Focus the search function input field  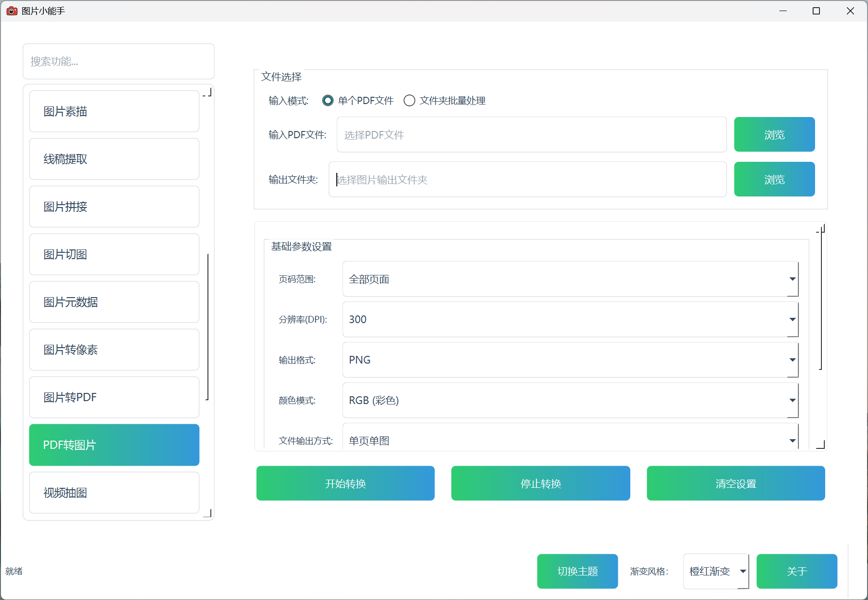[x=118, y=62]
